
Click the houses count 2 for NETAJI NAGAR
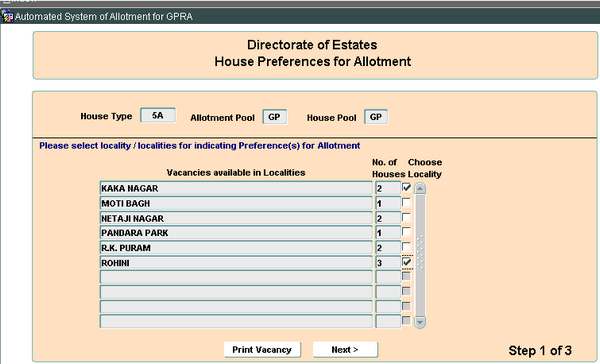[x=388, y=218]
